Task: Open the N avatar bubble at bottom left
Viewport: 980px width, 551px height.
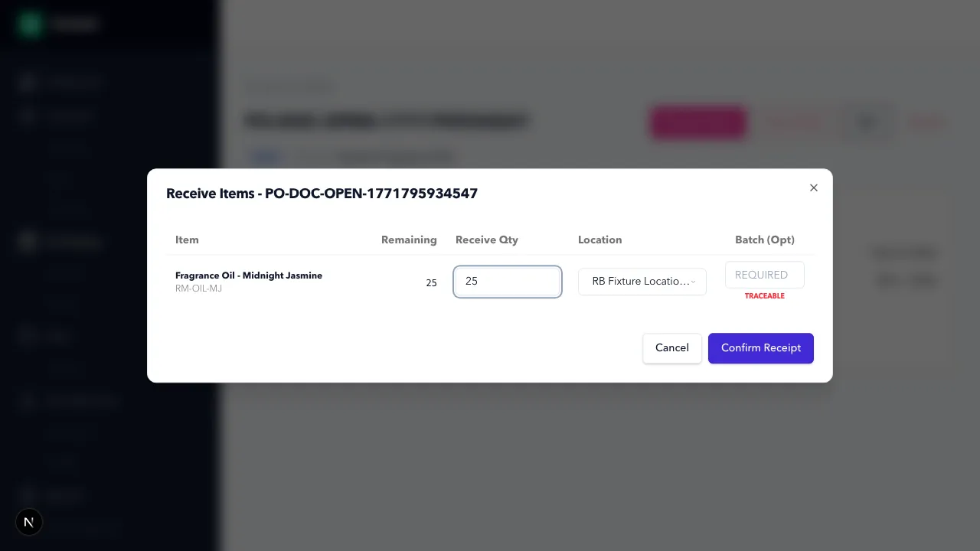Action: click(28, 522)
